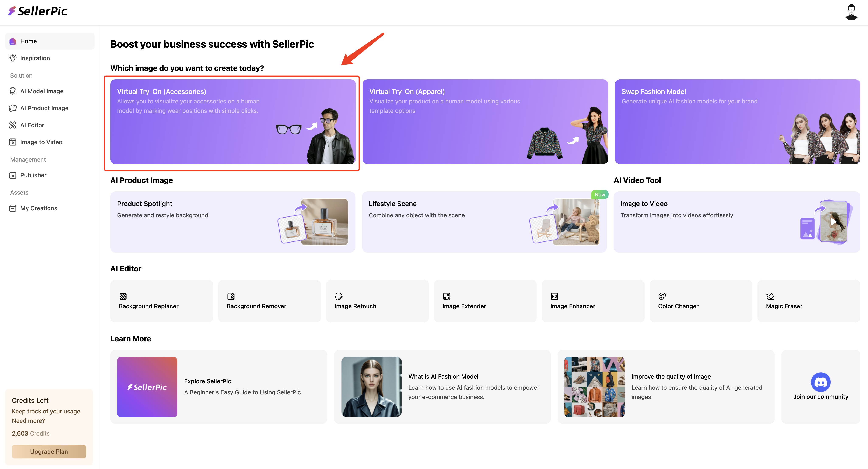The width and height of the screenshot is (868, 469).
Task: Open AI Model Image in sidebar
Action: point(50,91)
